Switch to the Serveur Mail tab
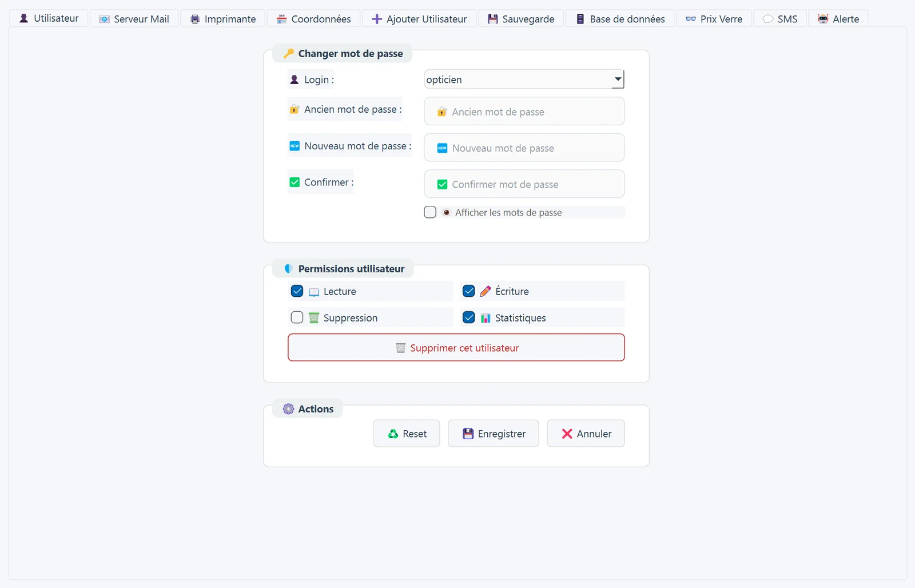The height and width of the screenshot is (588, 915). [x=134, y=19]
